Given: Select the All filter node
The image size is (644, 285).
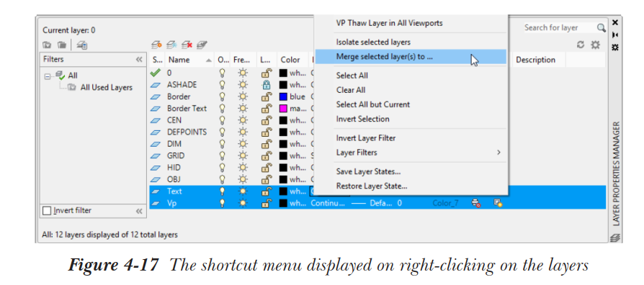Looking at the screenshot, I should [x=73, y=76].
